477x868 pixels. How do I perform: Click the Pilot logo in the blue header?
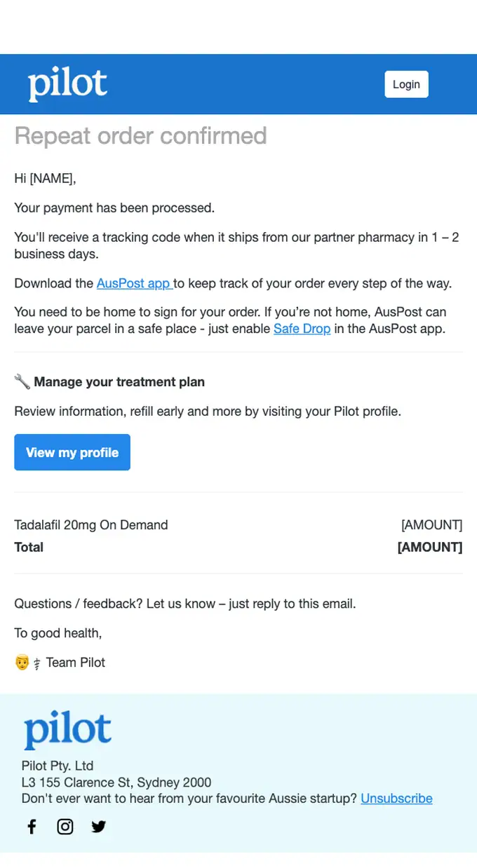[x=68, y=84]
